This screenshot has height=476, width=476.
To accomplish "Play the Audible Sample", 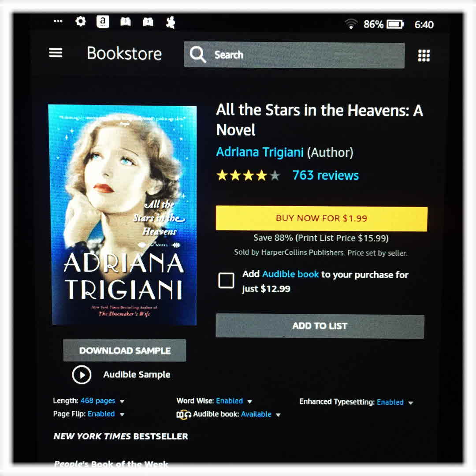I will [x=82, y=375].
